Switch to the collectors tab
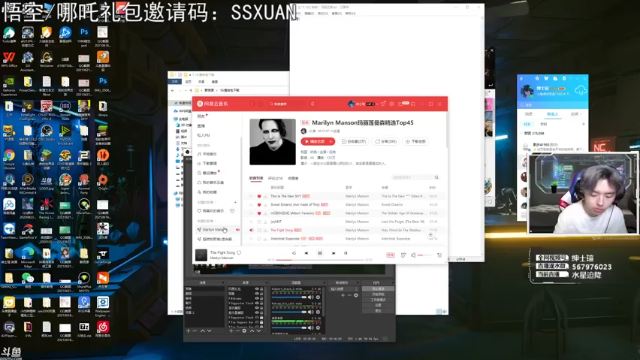 (293, 178)
